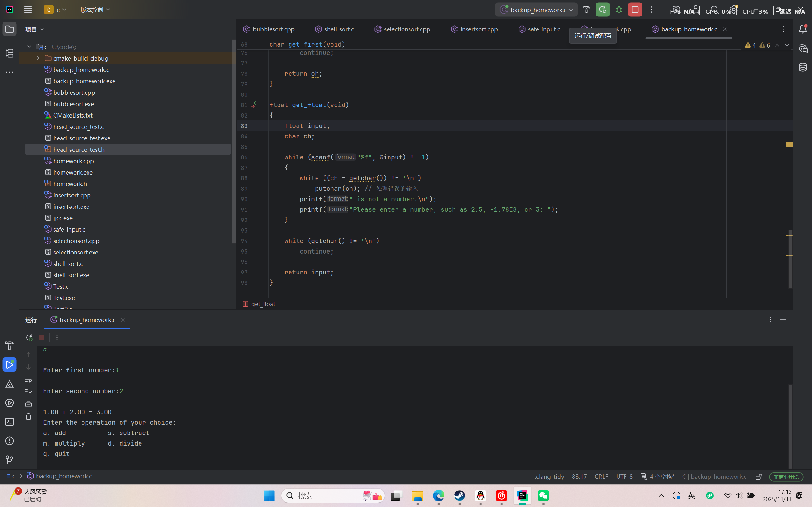The image size is (812, 507).
Task: Toggle scroll to end in console
Action: 29,392
